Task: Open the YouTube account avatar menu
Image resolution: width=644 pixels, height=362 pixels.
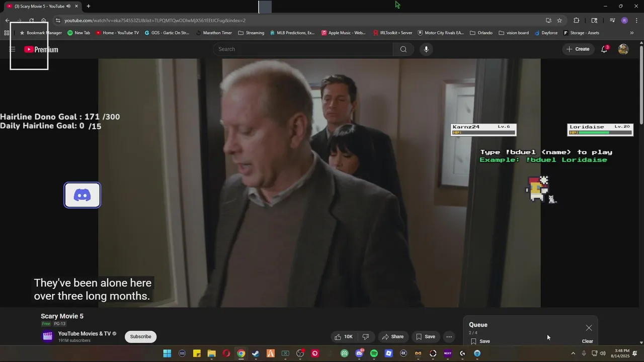Action: pos(623,49)
